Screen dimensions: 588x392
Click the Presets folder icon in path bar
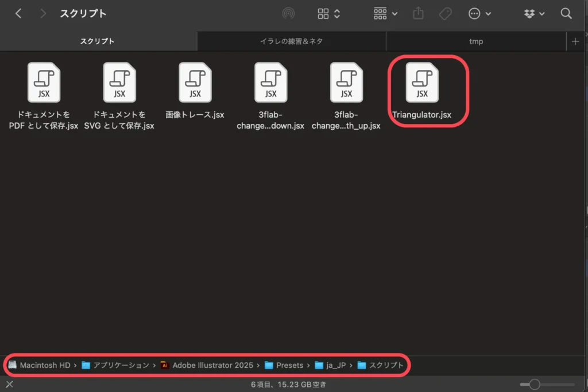pyautogui.click(x=268, y=365)
